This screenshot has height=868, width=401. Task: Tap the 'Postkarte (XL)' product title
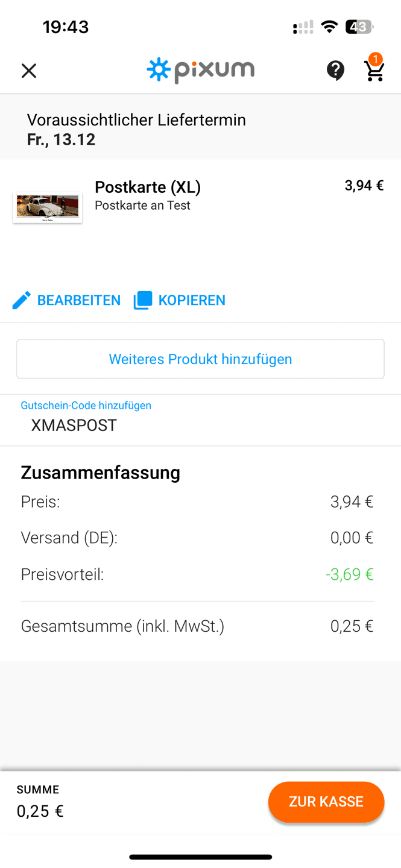[x=148, y=187]
